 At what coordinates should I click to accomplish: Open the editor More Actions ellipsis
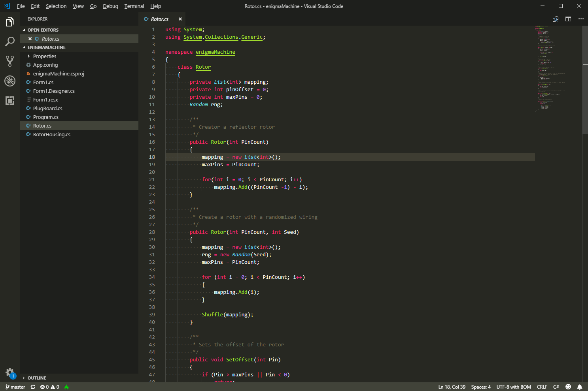pos(581,19)
